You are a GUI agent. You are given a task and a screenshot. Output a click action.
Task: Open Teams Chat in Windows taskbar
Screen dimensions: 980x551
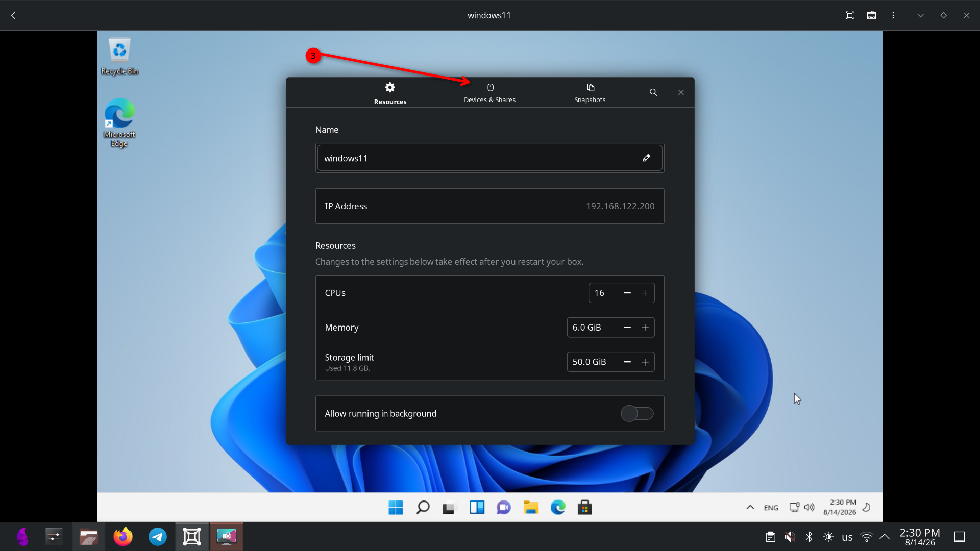(504, 508)
